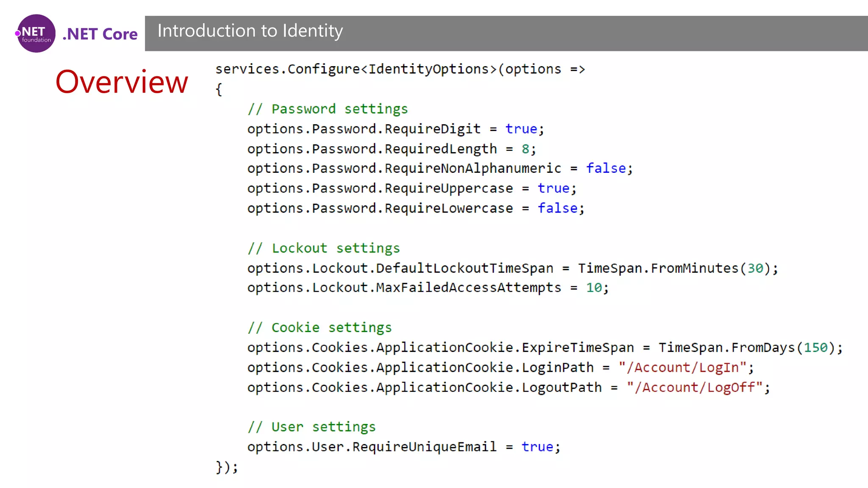Click the 'ApplicationCookie.LogoutPath' code line
This screenshot has width=868, height=488.
509,387
